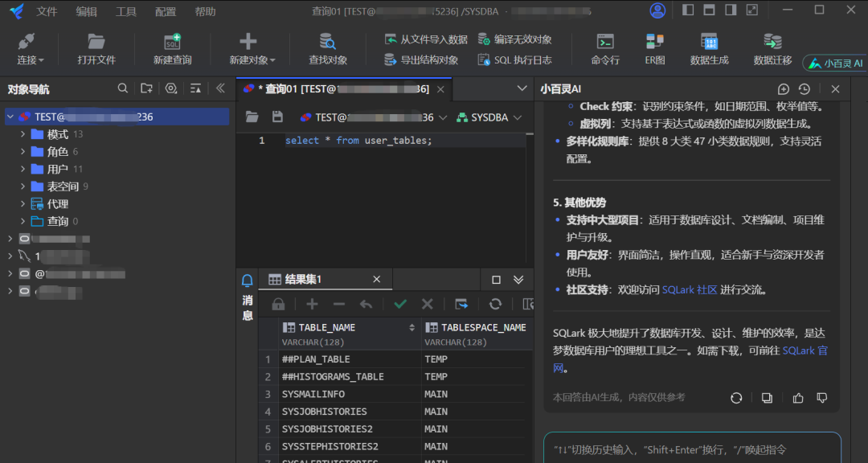The image size is (868, 463).
Task: Click the 小百灵 AI button in toolbar
Action: [835, 64]
